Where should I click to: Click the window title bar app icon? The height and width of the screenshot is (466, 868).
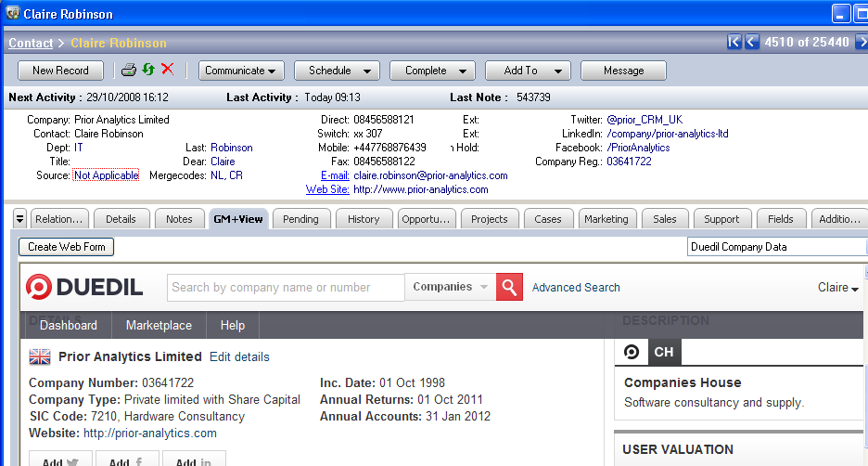click(13, 13)
